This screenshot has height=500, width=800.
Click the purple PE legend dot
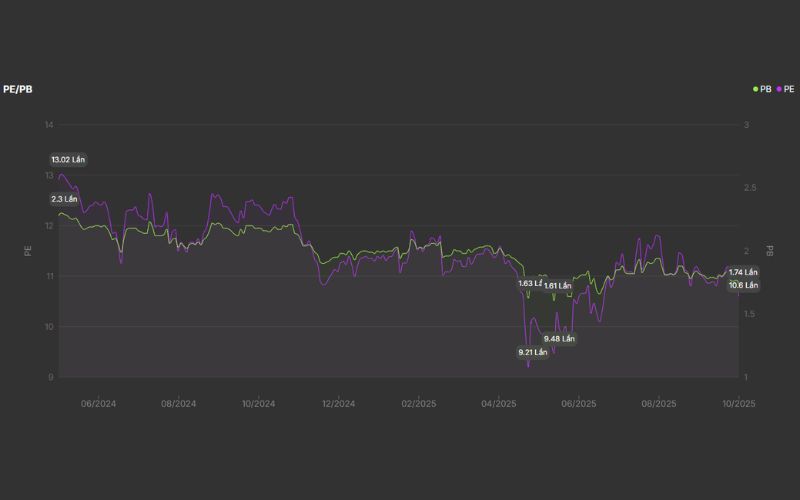pyautogui.click(x=777, y=89)
